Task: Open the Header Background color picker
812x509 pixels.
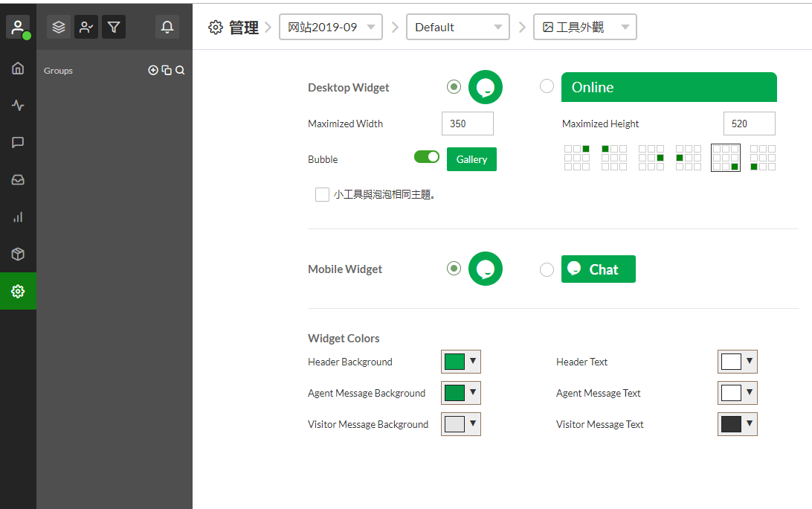Action: point(461,362)
